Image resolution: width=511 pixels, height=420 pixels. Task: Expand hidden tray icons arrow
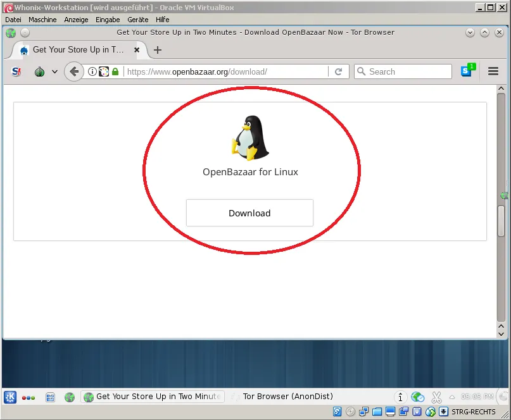point(452,397)
